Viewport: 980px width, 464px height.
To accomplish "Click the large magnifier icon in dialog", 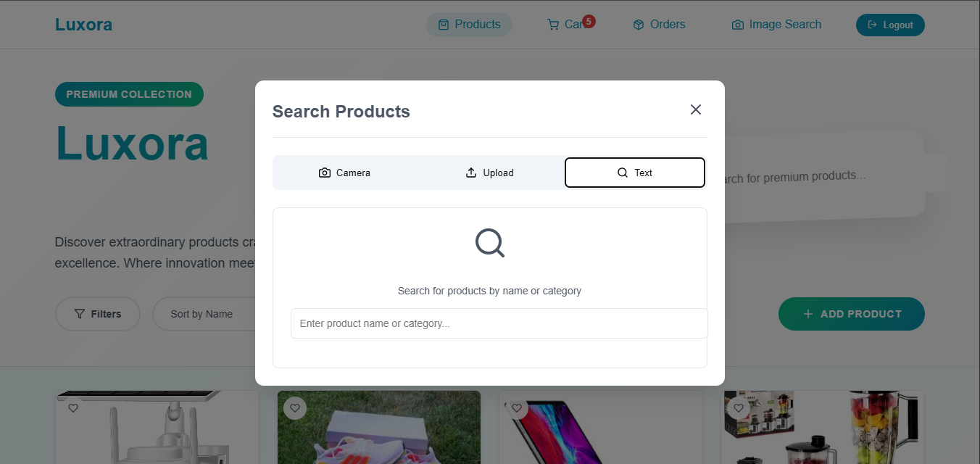I will pyautogui.click(x=490, y=243).
